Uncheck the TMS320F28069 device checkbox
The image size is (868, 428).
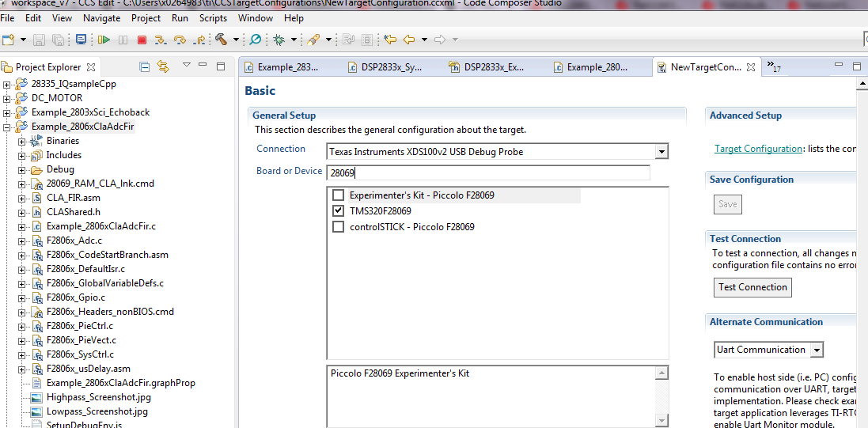[x=338, y=211]
